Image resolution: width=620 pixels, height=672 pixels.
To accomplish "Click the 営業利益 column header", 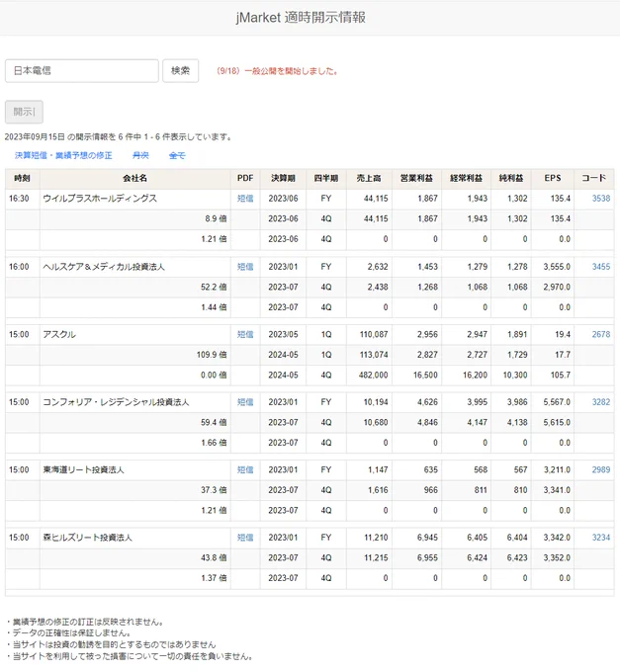I will tap(416, 178).
